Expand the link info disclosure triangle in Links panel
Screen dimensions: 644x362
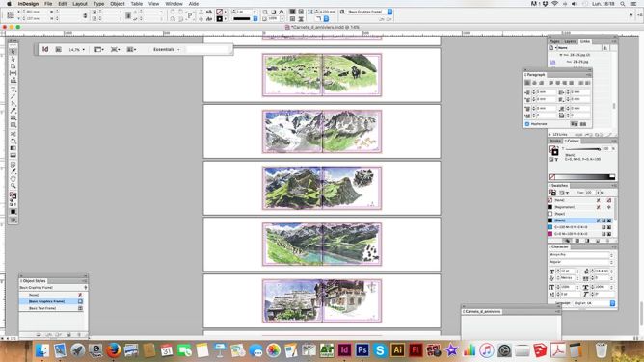click(550, 135)
